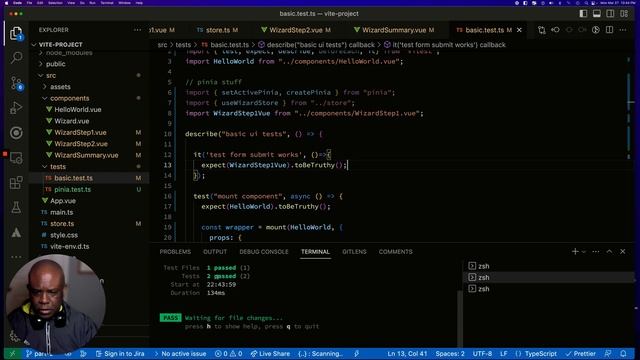640x360 pixels.
Task: Open the DEBUG CONSOLE panel tab
Action: tap(264, 251)
